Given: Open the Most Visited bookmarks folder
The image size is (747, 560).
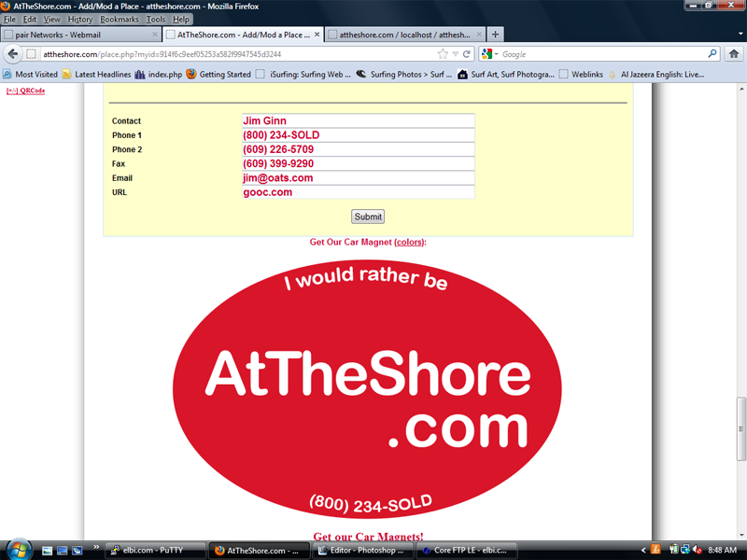Looking at the screenshot, I should click(x=30, y=75).
